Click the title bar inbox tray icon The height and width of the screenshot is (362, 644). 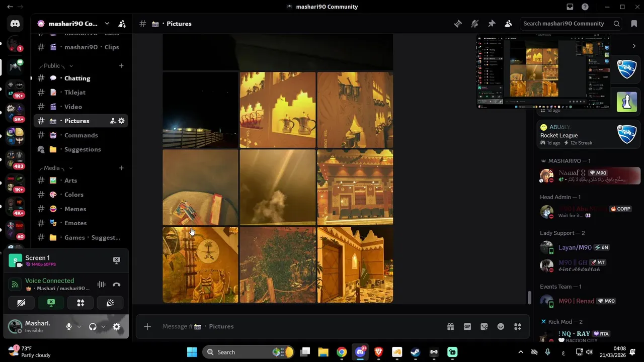click(570, 7)
